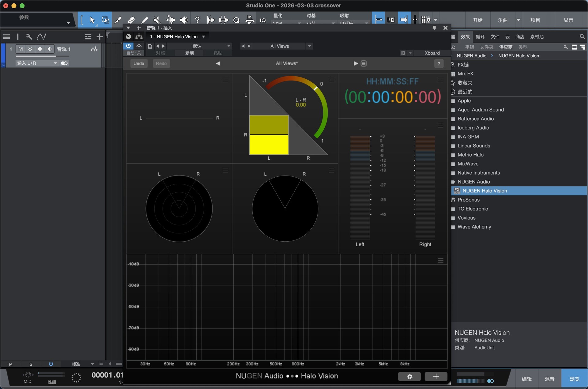Select the Zoom tool magnifier
The height and width of the screenshot is (389, 588).
tap(236, 20)
